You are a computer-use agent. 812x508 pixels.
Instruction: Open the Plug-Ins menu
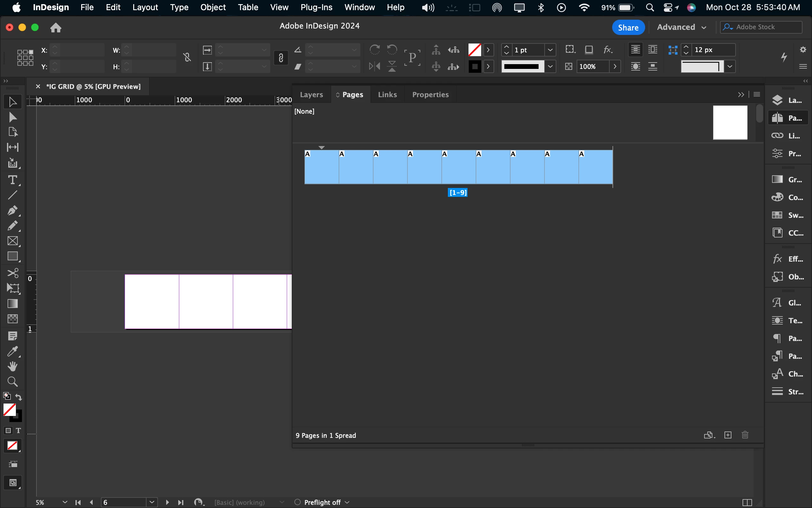pos(316,7)
